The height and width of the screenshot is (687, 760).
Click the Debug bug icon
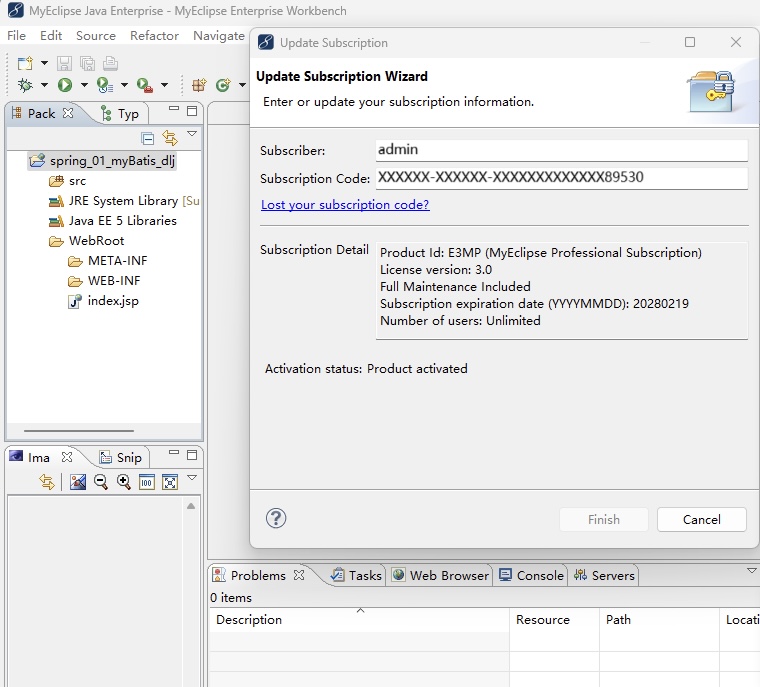25,85
